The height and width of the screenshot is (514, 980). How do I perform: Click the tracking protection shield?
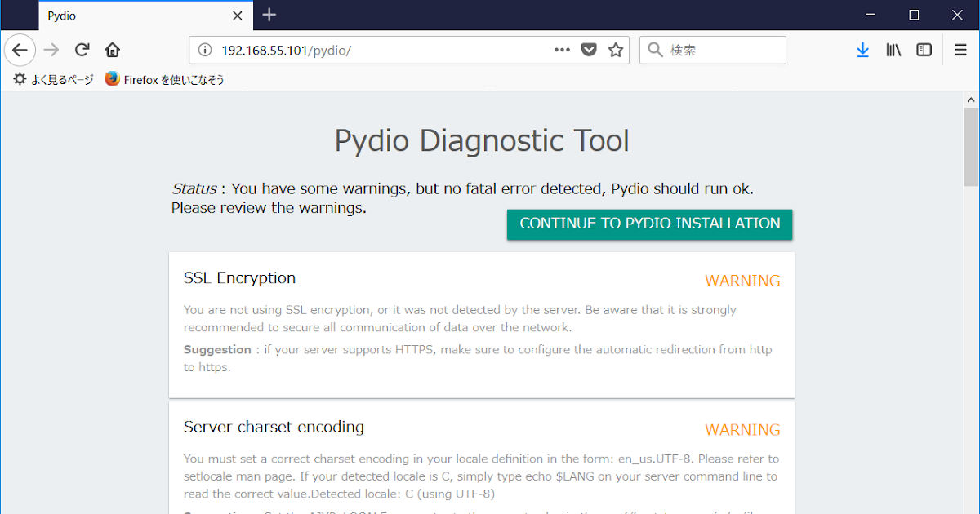589,50
